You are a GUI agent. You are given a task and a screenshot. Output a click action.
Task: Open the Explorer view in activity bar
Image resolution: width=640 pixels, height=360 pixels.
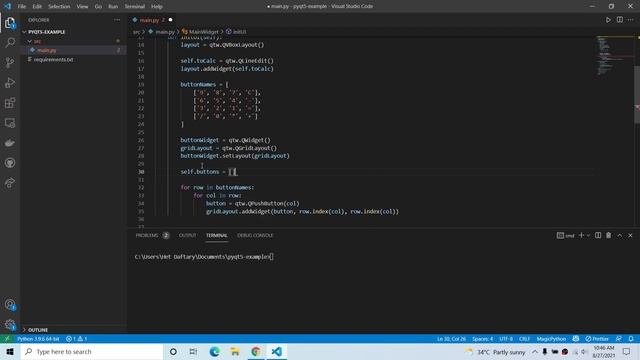coord(10,23)
